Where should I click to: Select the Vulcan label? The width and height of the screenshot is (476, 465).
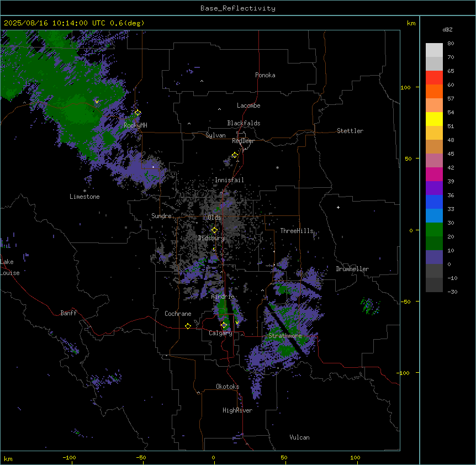pos(299,437)
